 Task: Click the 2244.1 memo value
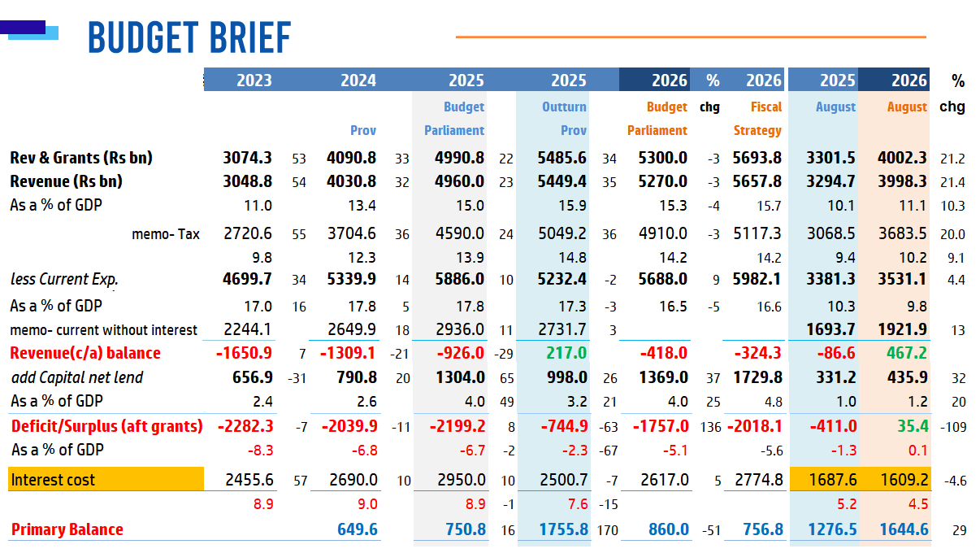click(x=248, y=330)
